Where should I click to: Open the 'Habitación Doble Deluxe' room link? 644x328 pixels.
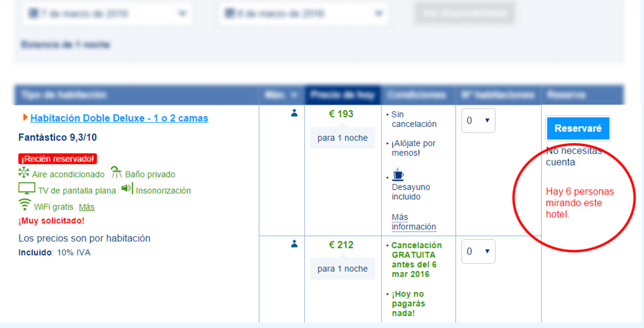click(119, 118)
